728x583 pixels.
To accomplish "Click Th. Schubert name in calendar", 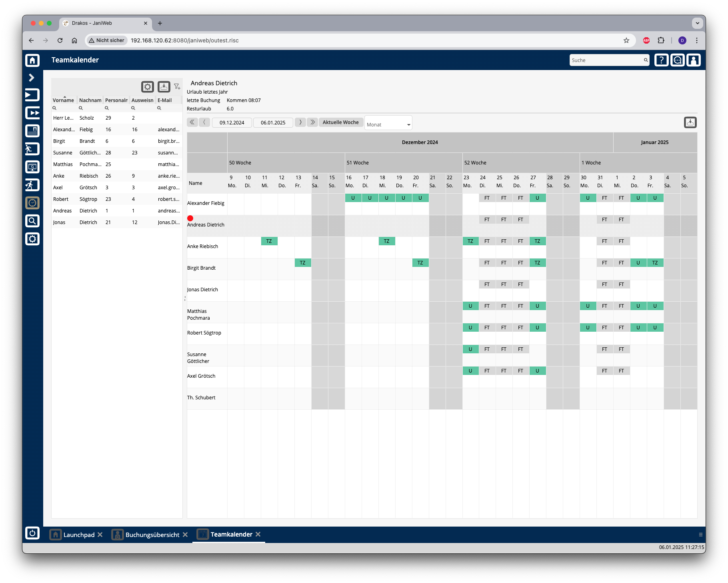I will coord(201,397).
